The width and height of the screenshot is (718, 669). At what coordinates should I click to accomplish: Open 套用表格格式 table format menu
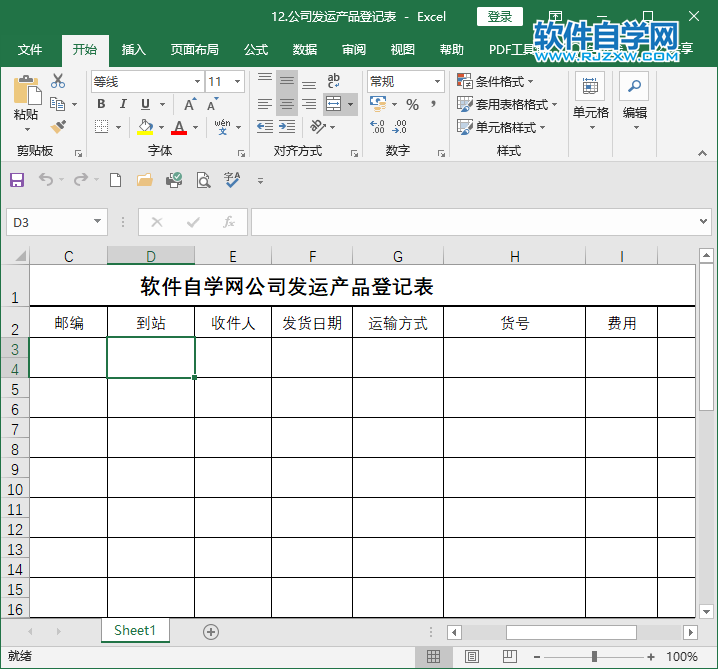pos(507,104)
